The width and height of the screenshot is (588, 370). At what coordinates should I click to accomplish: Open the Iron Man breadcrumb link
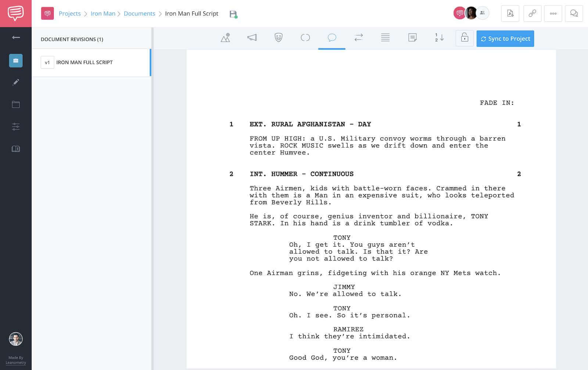point(103,14)
